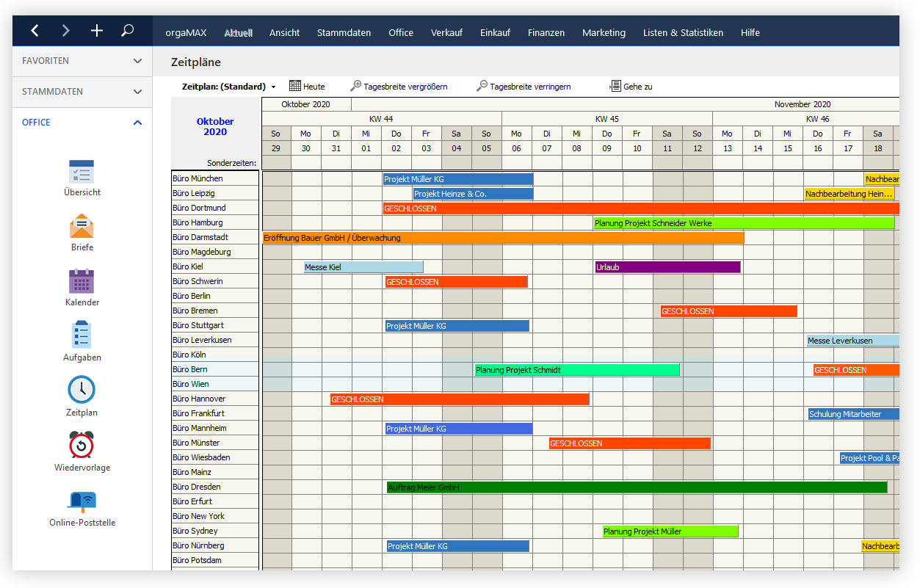Click the Gehe zu button

(631, 87)
